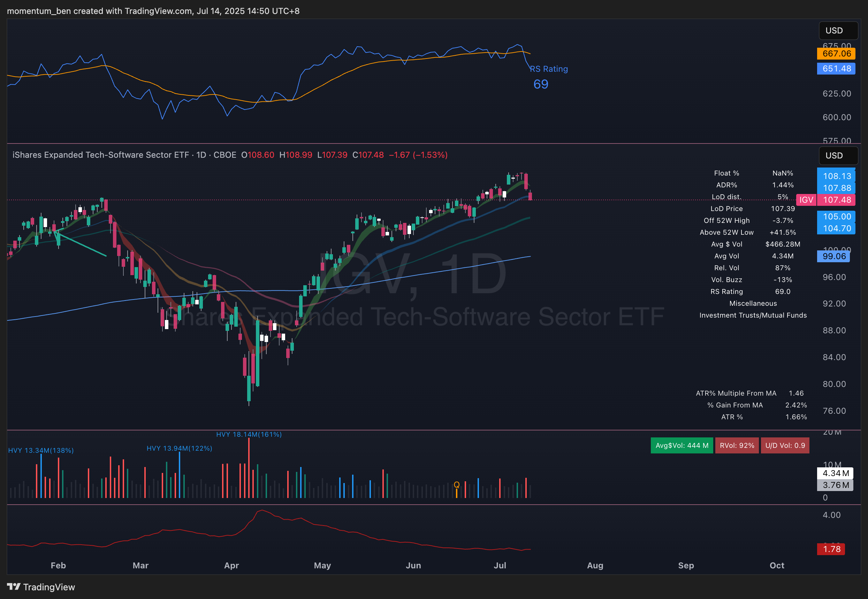Open the USD currency selector in price pane
The image size is (868, 599).
tap(838, 155)
